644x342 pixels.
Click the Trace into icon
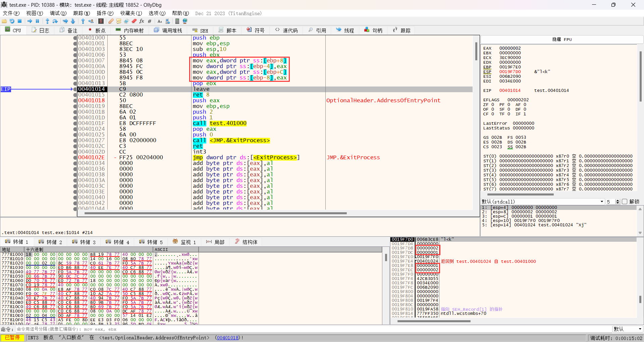[x=65, y=21]
